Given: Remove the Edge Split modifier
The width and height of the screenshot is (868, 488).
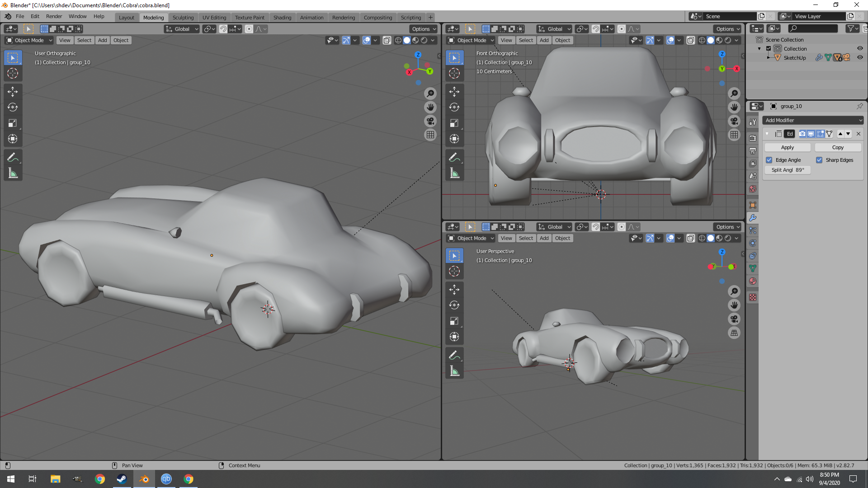Looking at the screenshot, I should pos(859,134).
